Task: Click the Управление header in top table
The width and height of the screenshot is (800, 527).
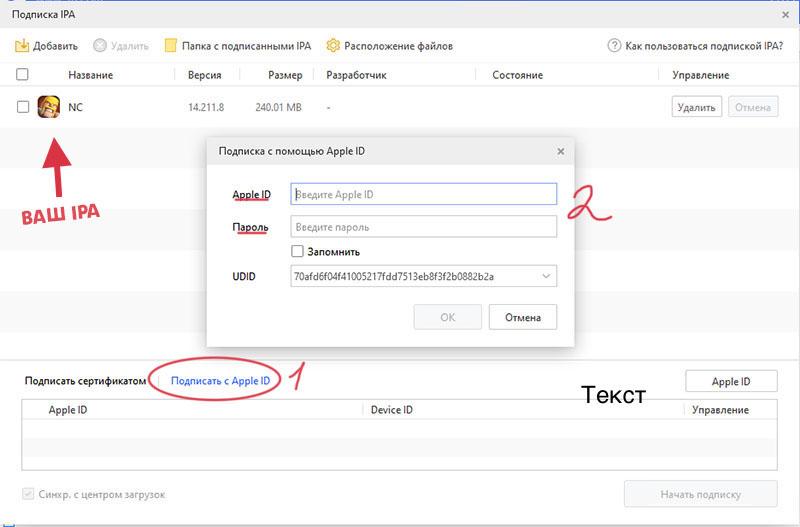Action: point(701,75)
